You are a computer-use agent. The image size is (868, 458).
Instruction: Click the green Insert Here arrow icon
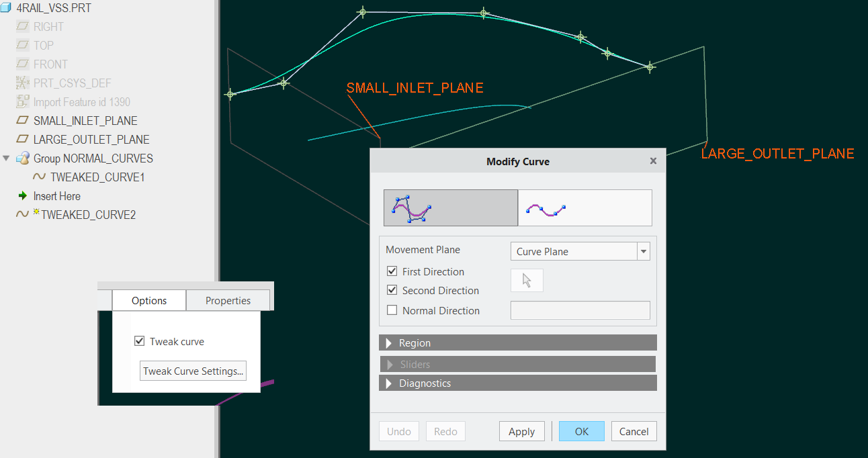(x=22, y=196)
